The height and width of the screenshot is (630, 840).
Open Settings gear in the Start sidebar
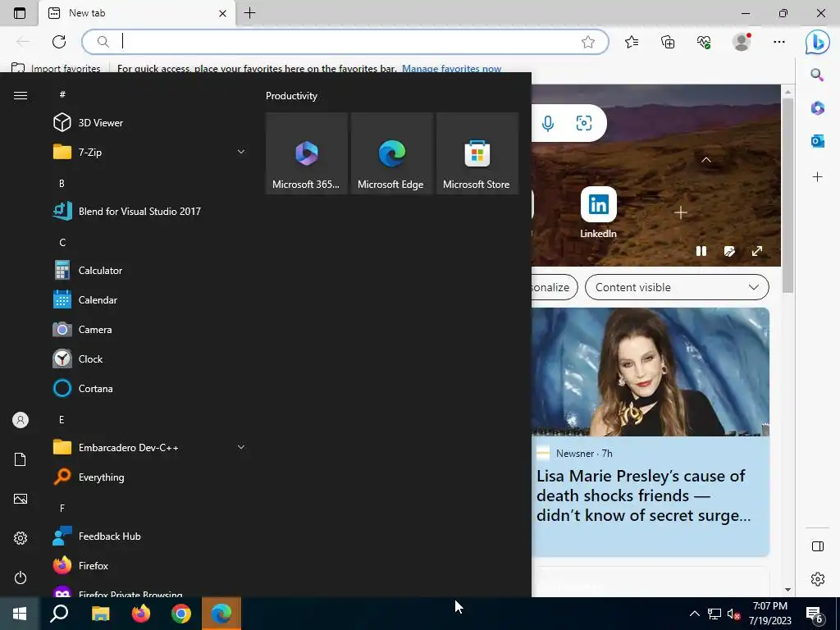coord(21,538)
